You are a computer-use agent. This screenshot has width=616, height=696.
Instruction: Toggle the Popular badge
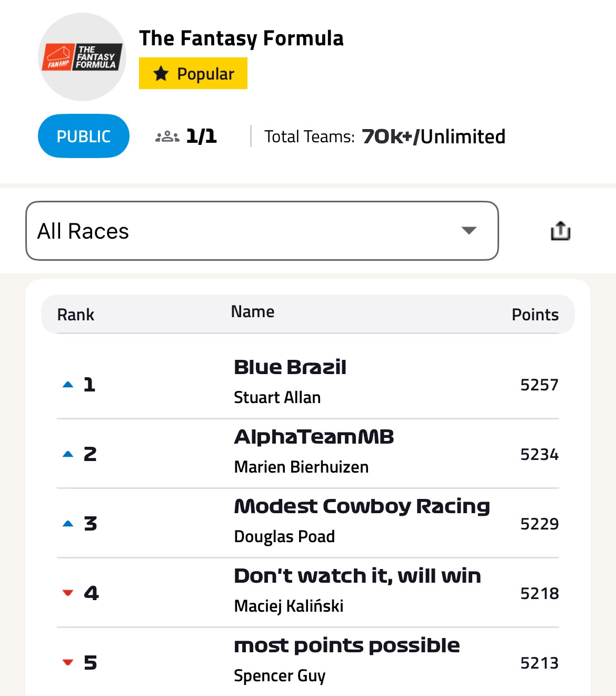[193, 73]
